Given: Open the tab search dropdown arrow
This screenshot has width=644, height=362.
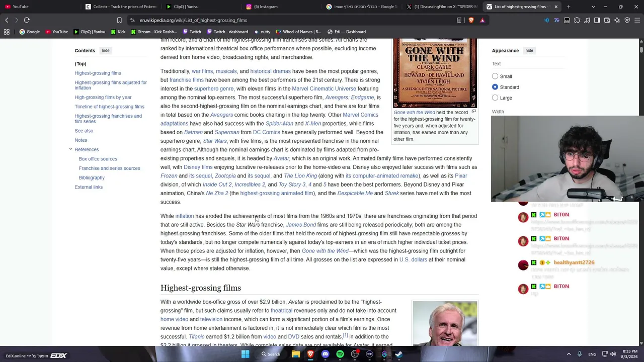Looking at the screenshot, I should (593, 7).
